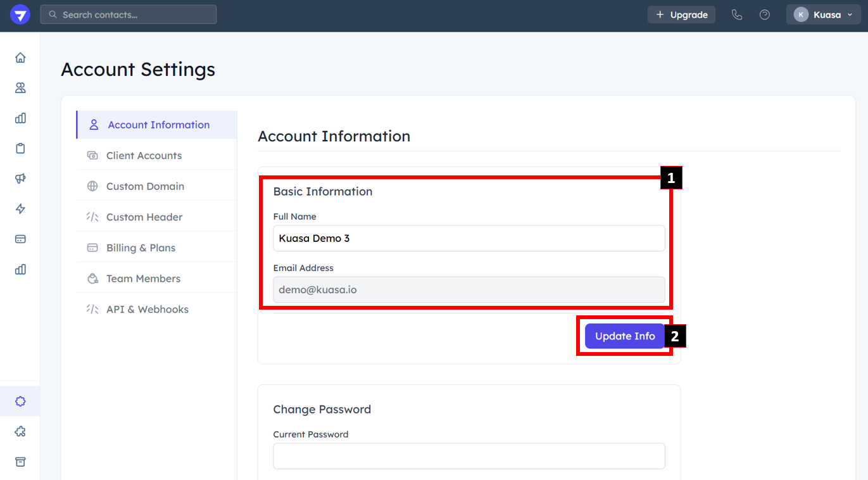This screenshot has height=480, width=868.
Task: Click the phone icon in top bar
Action: (737, 15)
